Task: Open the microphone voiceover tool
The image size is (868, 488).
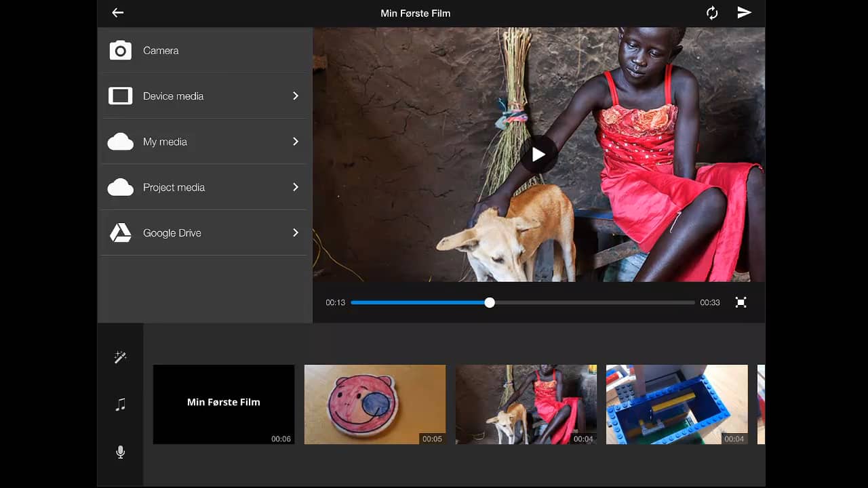Action: pyautogui.click(x=120, y=452)
